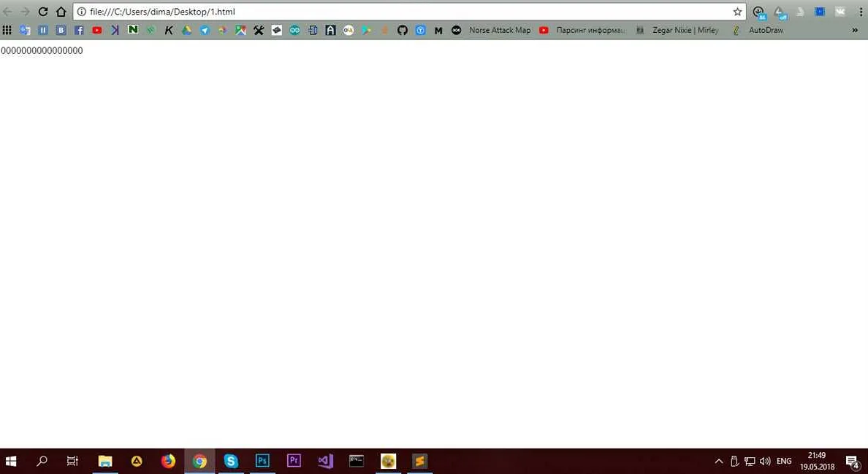
Task: Click the address bar URL field
Action: coord(402,12)
